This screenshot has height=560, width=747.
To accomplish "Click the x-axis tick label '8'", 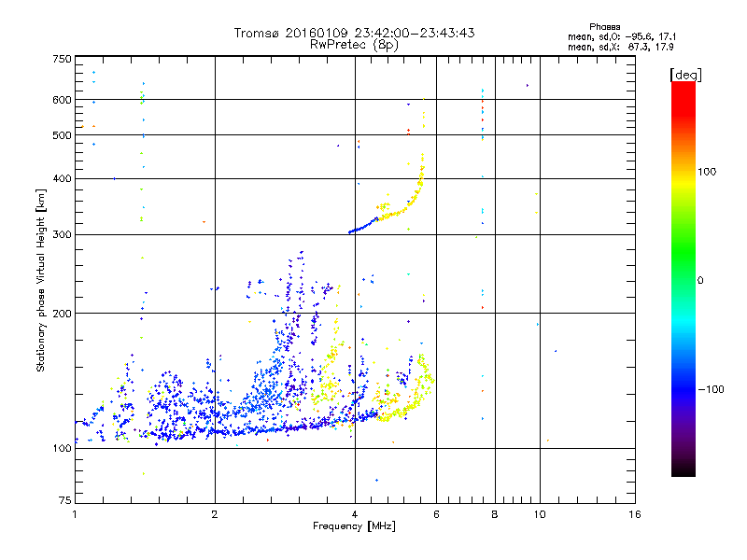I will (495, 514).
